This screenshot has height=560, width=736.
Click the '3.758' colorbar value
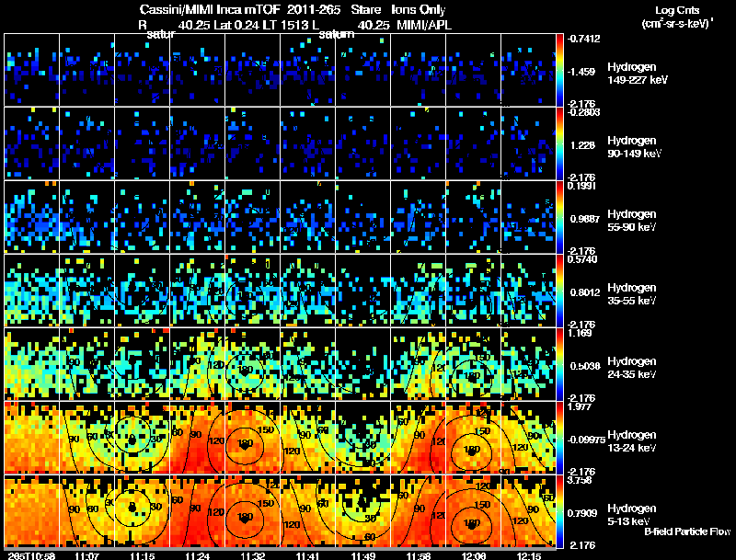[x=581, y=480]
